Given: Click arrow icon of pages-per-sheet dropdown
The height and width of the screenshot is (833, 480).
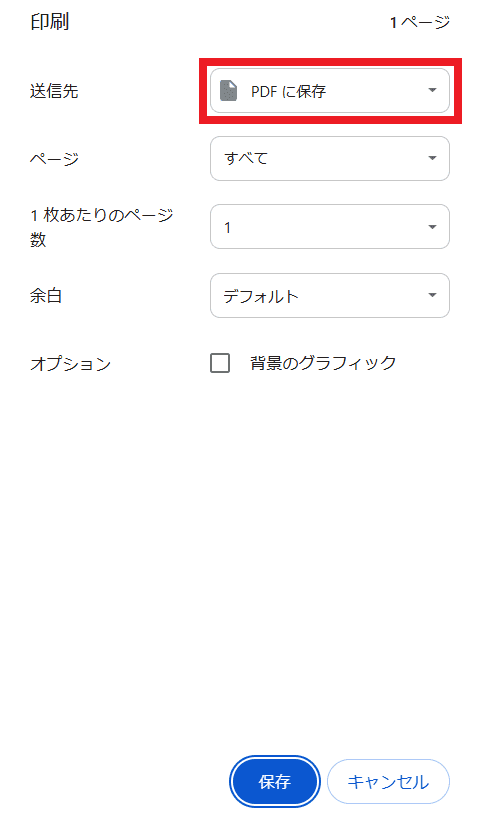Looking at the screenshot, I should 432,227.
